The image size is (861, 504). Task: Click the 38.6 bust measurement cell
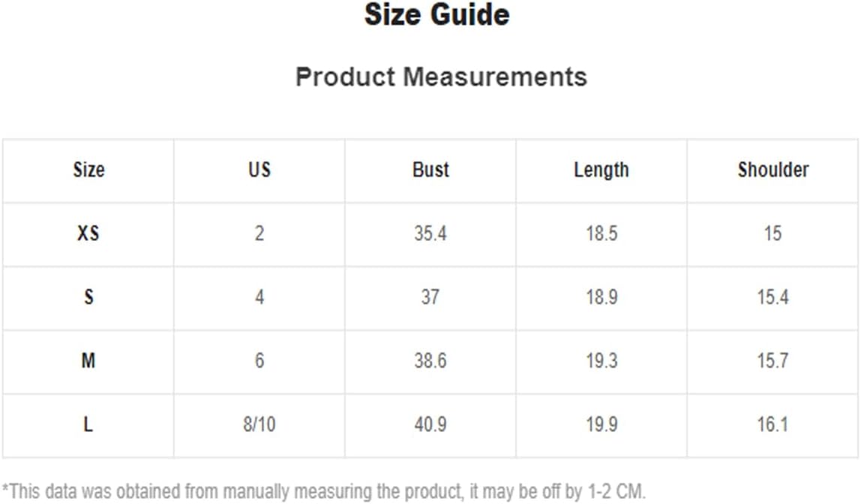430,361
